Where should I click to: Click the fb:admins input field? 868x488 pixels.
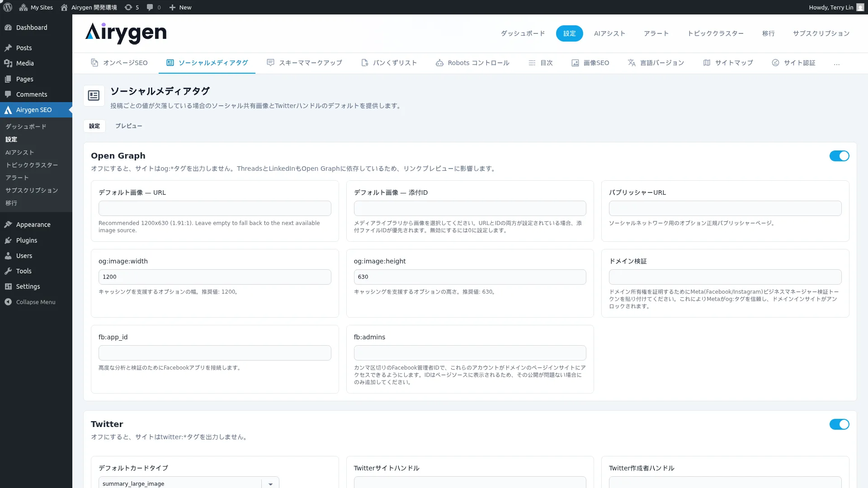click(470, 353)
